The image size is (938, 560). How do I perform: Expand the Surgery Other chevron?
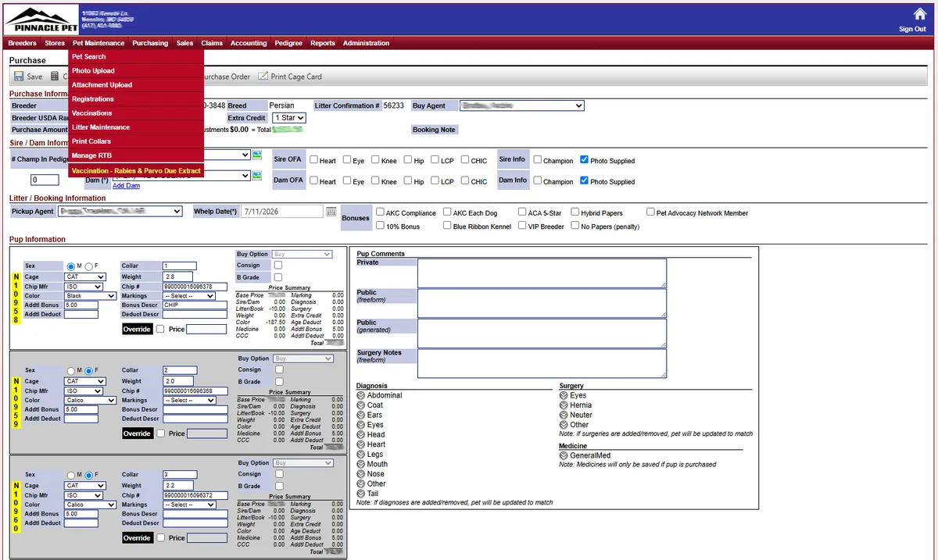564,425
